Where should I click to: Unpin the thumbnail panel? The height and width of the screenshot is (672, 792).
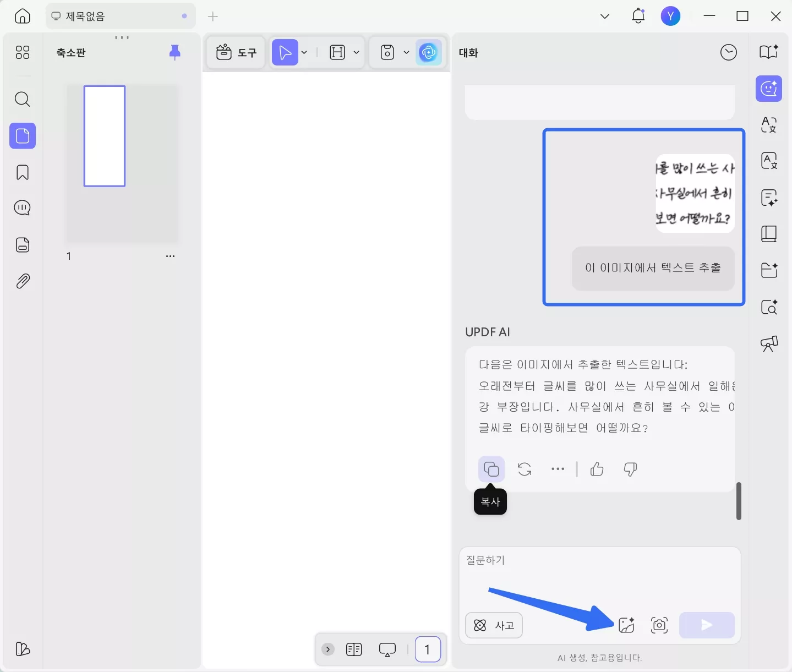(x=175, y=52)
